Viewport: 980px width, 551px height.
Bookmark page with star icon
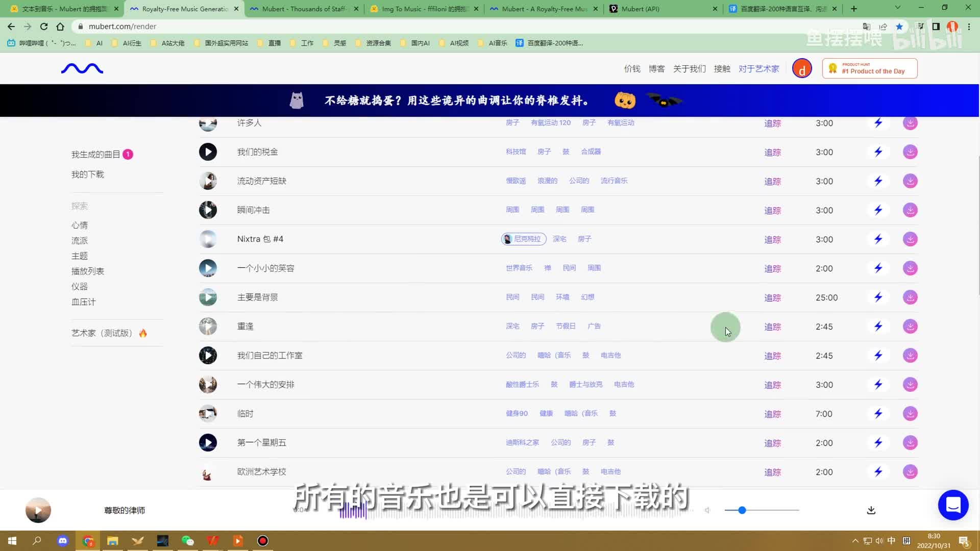(899, 27)
